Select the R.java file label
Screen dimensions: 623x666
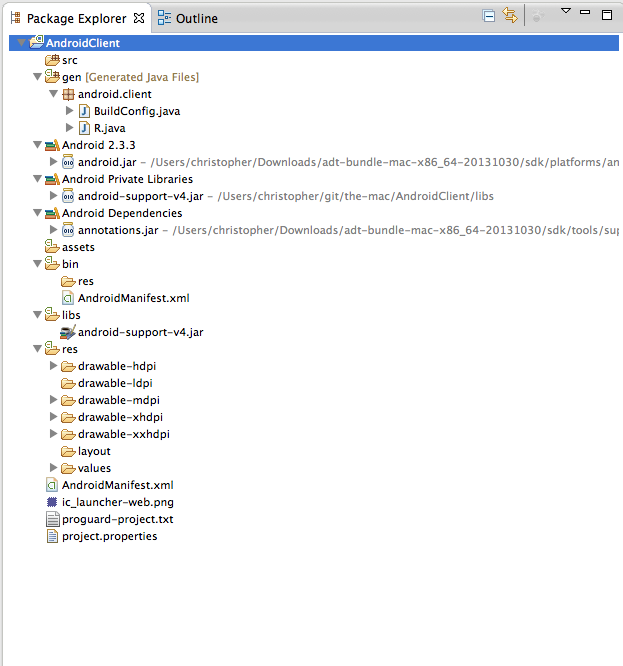pos(110,128)
